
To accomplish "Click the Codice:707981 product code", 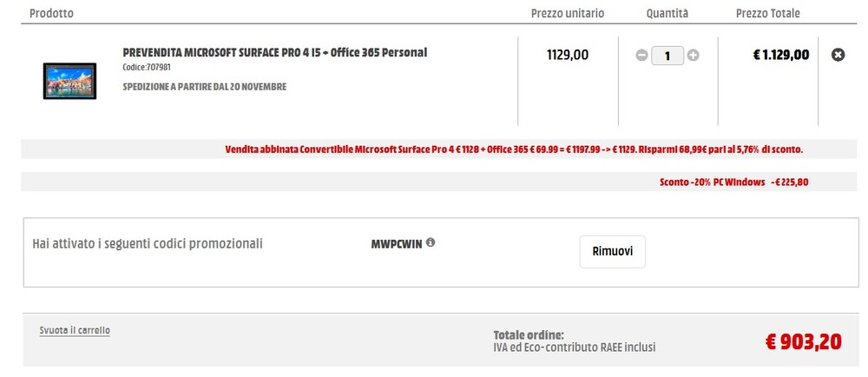I will click(x=147, y=68).
